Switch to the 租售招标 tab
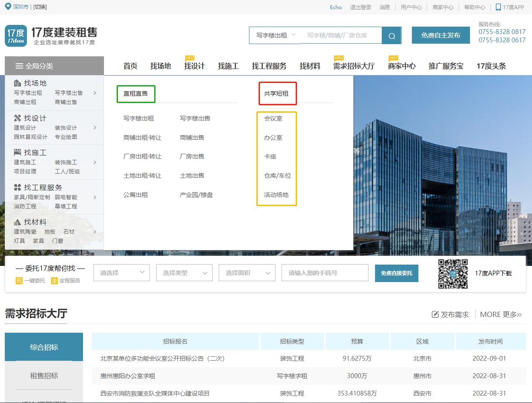The width and height of the screenshot is (532, 403). tap(43, 375)
